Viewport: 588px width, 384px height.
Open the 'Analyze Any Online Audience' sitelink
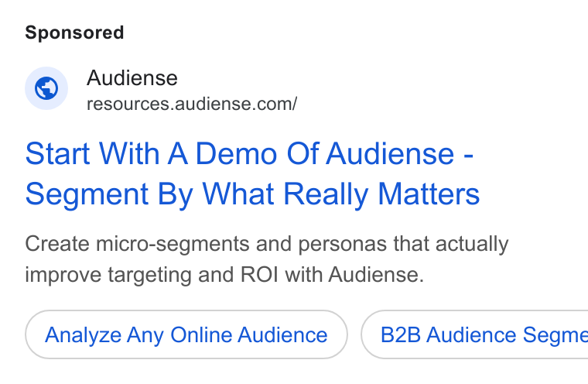click(x=186, y=334)
